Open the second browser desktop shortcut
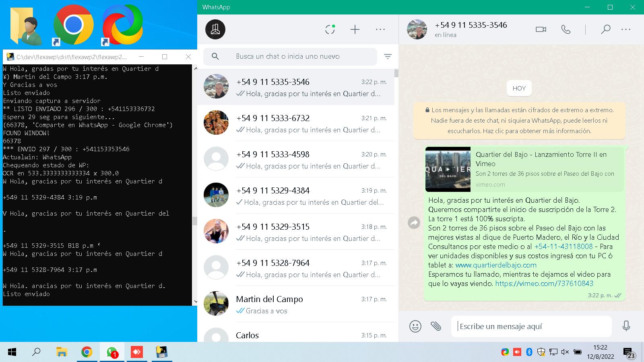The height and width of the screenshot is (362, 644). [122, 25]
